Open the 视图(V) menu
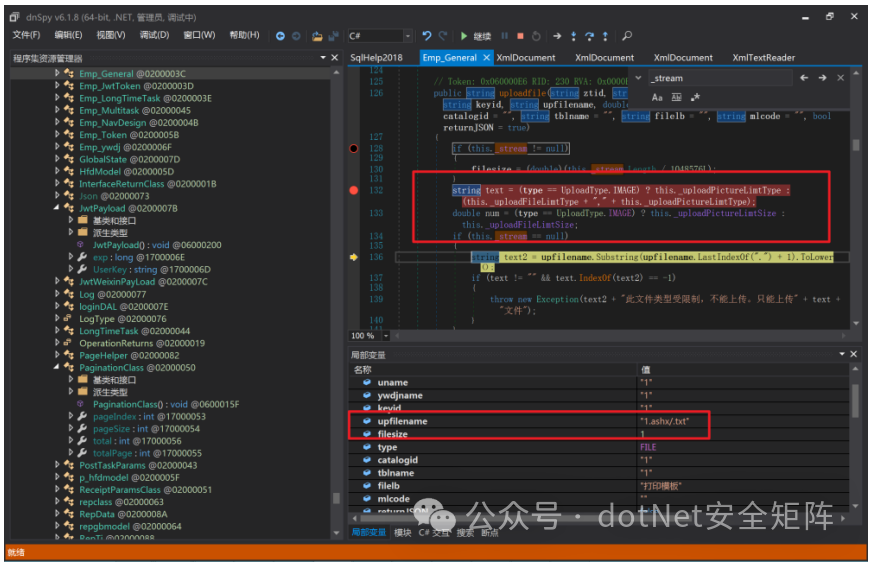 click(111, 36)
